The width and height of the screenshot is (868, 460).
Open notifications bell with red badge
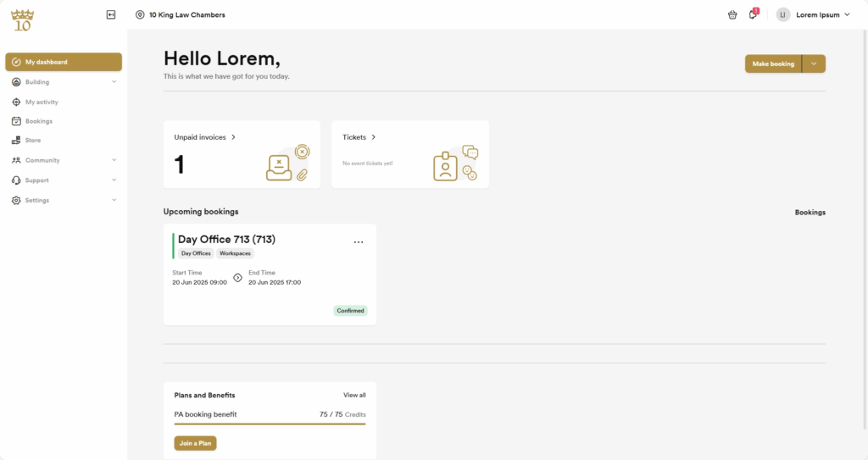[753, 14]
